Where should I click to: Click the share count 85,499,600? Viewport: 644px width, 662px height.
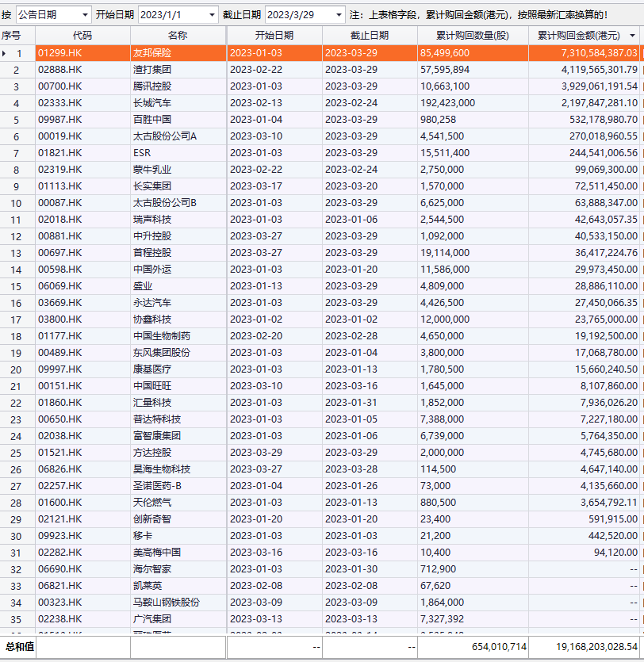445,53
